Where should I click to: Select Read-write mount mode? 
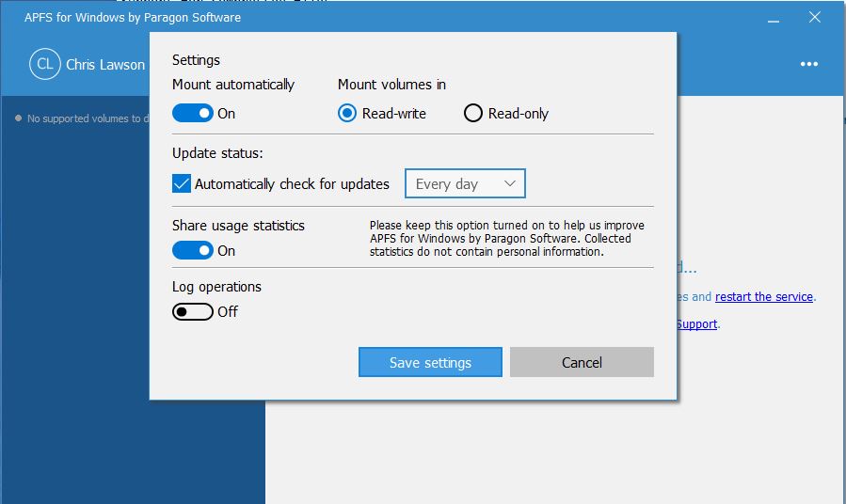(347, 113)
